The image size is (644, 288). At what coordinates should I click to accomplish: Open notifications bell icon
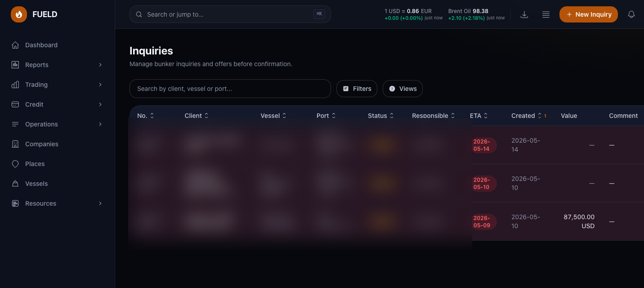pos(631,14)
